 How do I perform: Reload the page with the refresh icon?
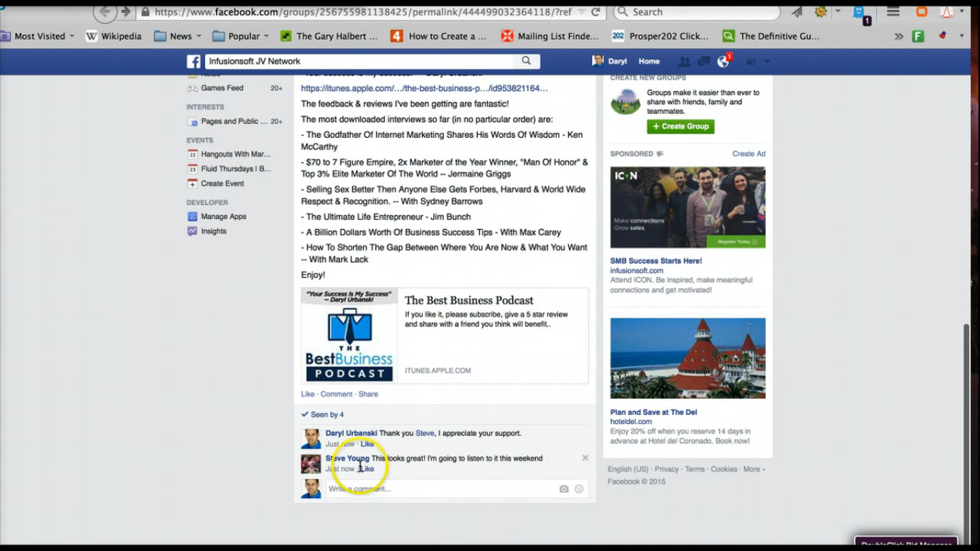pyautogui.click(x=595, y=12)
